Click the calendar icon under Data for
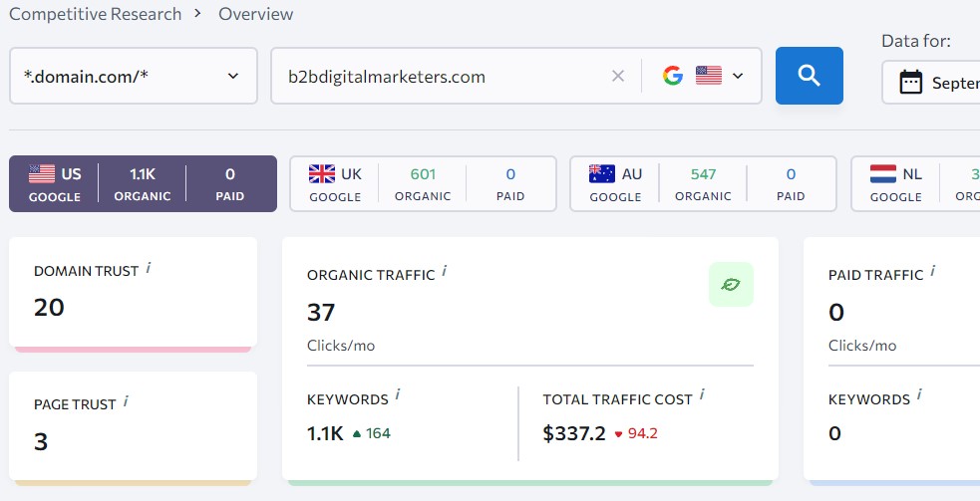980x501 pixels. (x=910, y=82)
